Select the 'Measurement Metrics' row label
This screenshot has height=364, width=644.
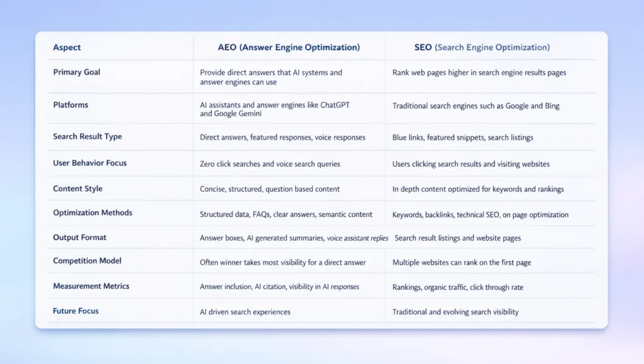[x=91, y=286]
